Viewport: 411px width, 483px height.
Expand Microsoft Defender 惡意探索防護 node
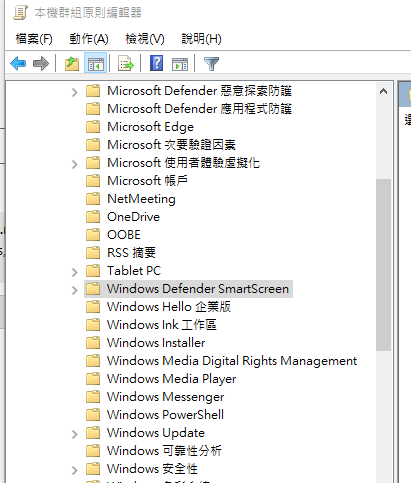75,92
